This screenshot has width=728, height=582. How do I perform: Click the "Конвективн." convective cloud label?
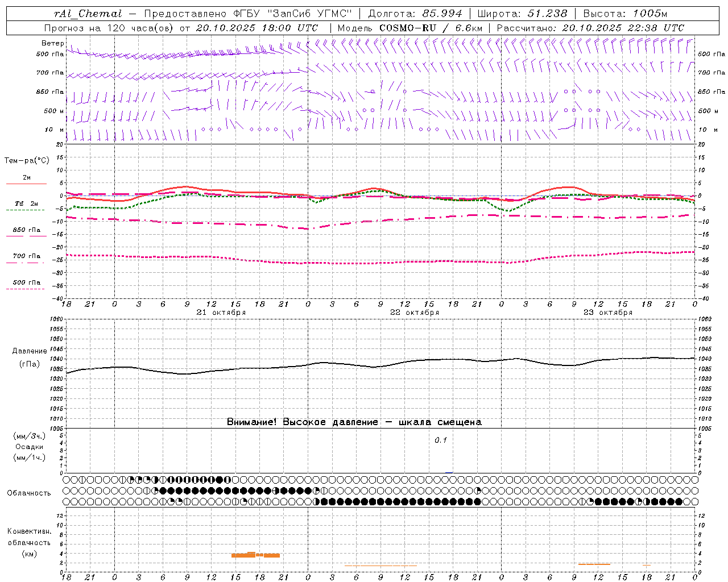click(x=30, y=531)
